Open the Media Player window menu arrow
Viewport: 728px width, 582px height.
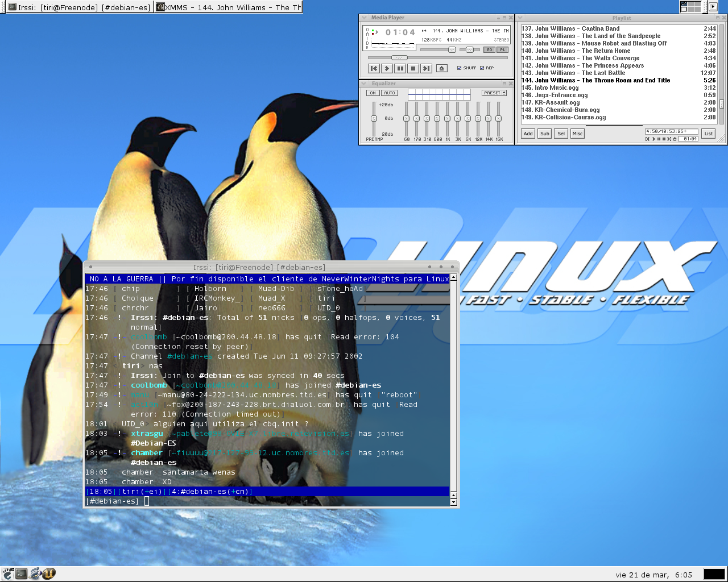click(x=365, y=18)
